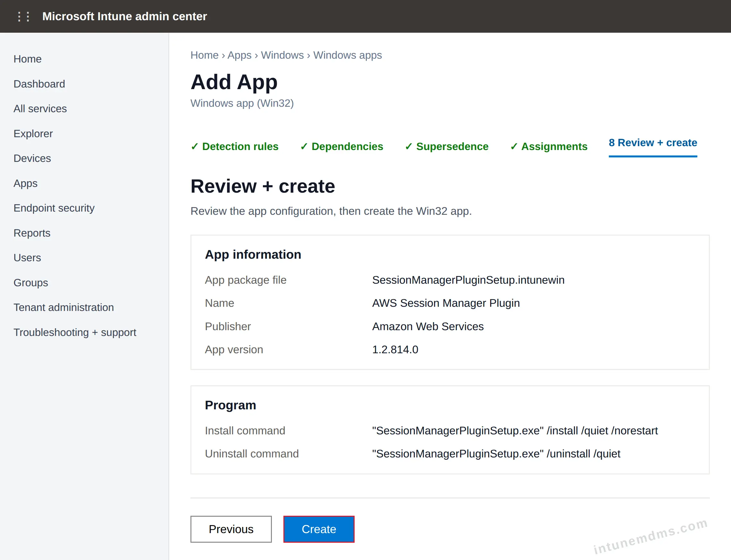731x560 pixels.
Task: Click the install command value text
Action: coord(515,431)
